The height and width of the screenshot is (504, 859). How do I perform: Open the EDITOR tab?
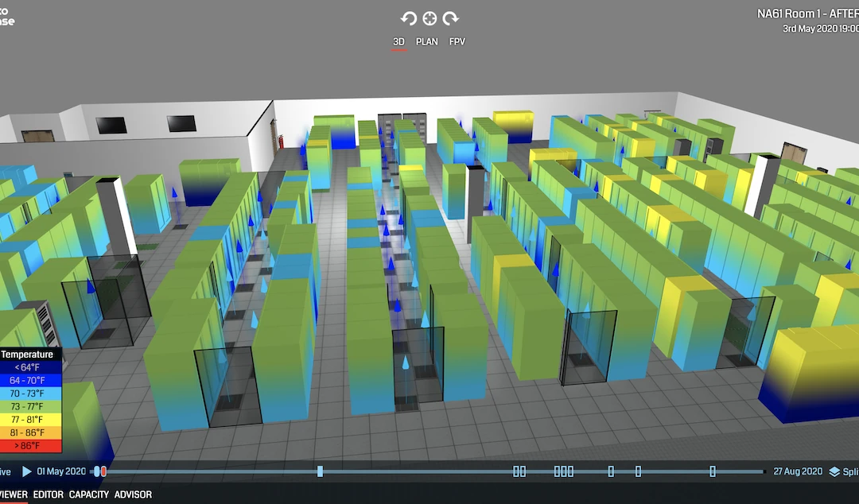(49, 494)
